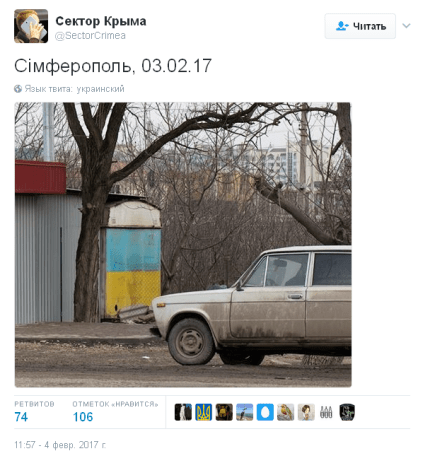Screen dimensions: 430x451
Task: View the 106 likes list
Action: click(x=115, y=412)
